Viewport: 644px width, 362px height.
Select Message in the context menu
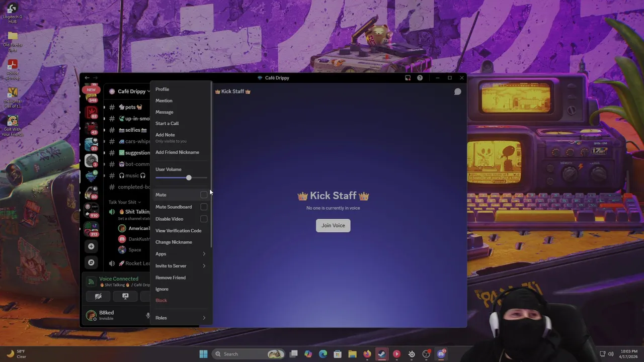click(x=181, y=112)
